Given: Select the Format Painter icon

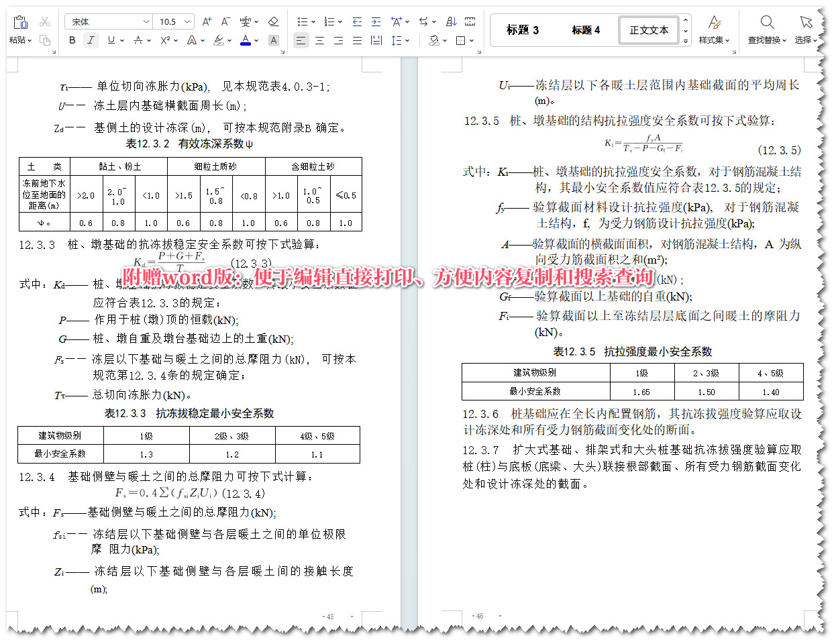Looking at the screenshot, I should click(45, 41).
